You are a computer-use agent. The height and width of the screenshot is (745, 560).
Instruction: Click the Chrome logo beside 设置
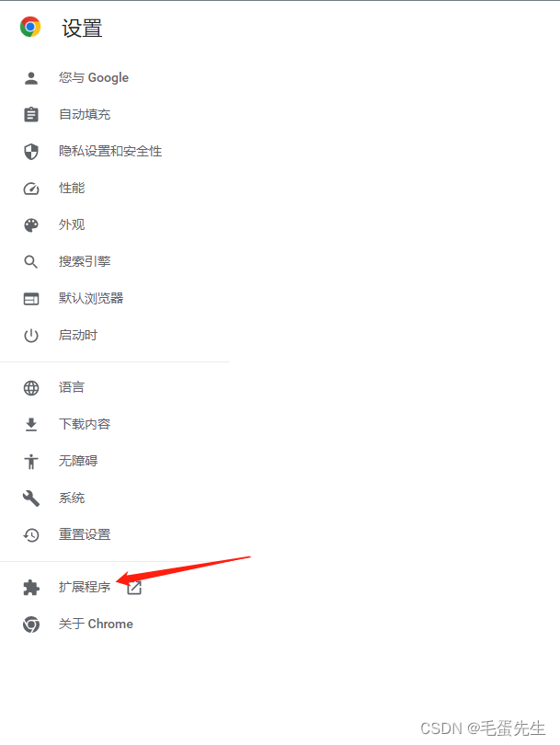coord(30,27)
